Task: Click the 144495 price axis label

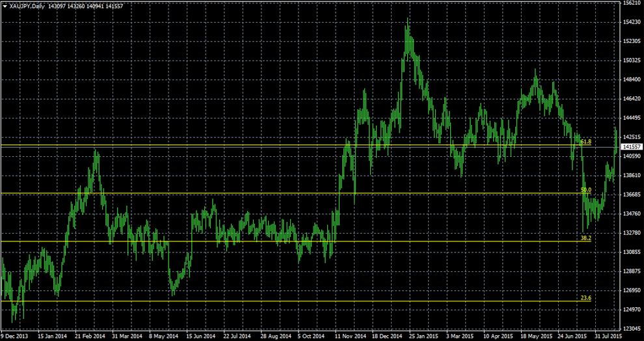Action: click(x=631, y=118)
